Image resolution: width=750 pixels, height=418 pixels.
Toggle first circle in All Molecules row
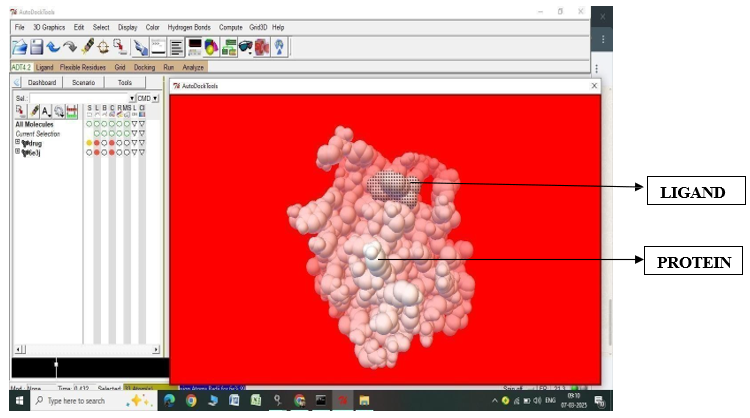(89, 124)
